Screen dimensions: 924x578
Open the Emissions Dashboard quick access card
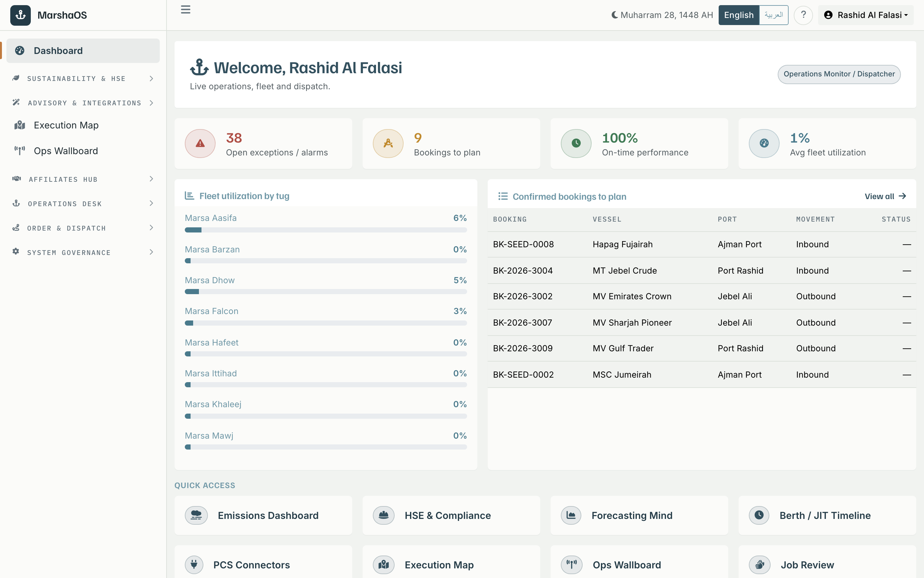pos(263,515)
